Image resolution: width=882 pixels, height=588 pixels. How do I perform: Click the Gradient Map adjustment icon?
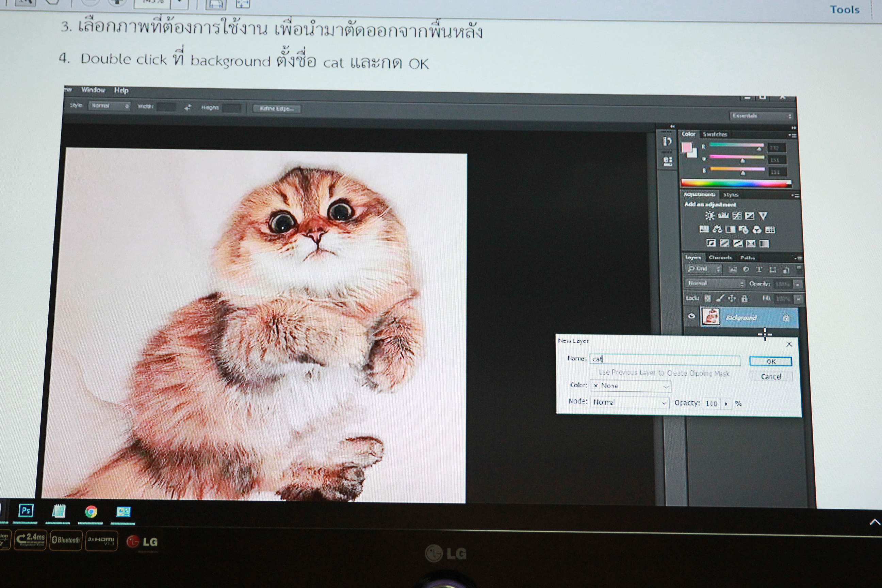point(764,244)
